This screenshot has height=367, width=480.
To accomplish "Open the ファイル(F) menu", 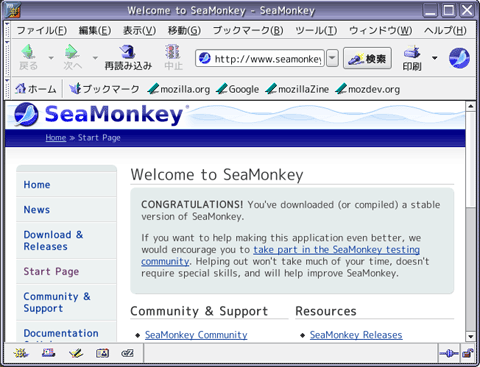I will tap(42, 31).
